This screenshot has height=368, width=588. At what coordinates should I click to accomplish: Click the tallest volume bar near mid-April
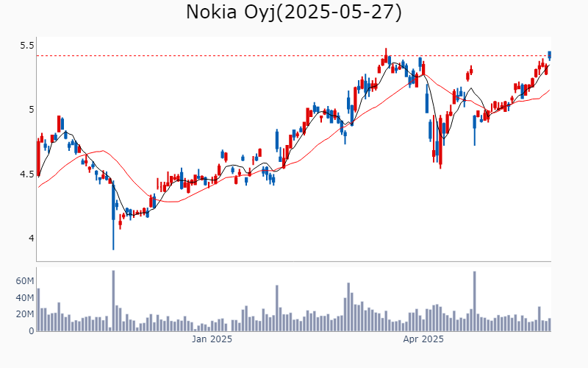point(474,301)
